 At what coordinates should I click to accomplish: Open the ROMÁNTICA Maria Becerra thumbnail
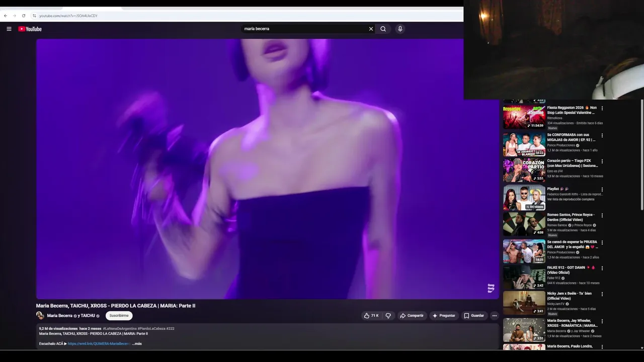(524, 330)
